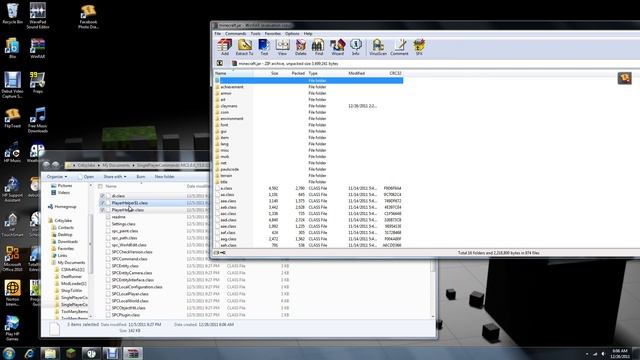This screenshot has width=640, height=360.
Task: Click the Find icon in WinRAR
Action: point(318,47)
